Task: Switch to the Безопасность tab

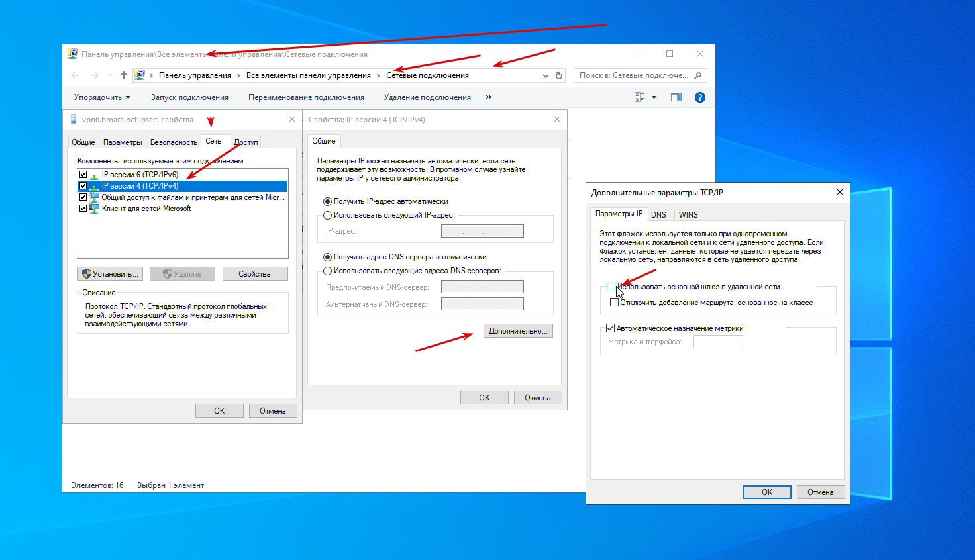Action: [x=174, y=142]
